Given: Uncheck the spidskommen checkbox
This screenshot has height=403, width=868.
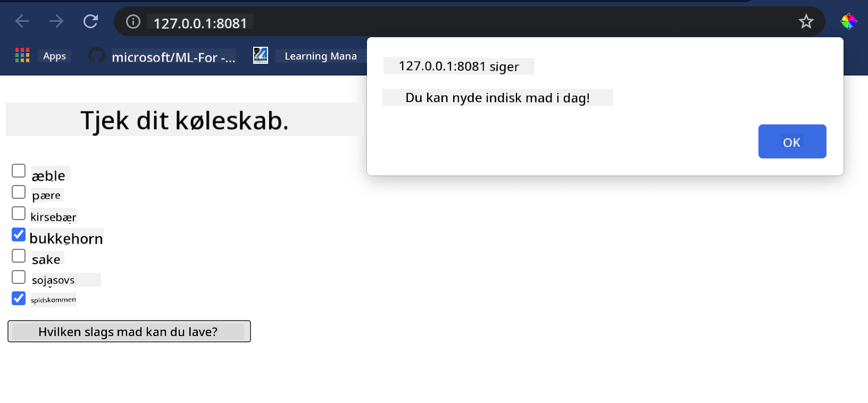Looking at the screenshot, I should coord(19,298).
